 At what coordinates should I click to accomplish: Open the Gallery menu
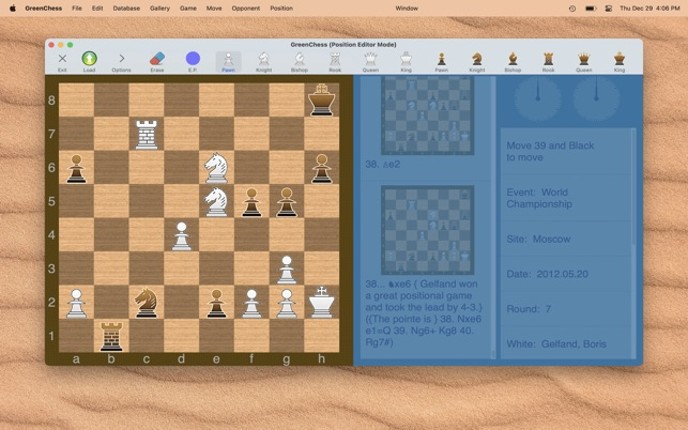[160, 8]
